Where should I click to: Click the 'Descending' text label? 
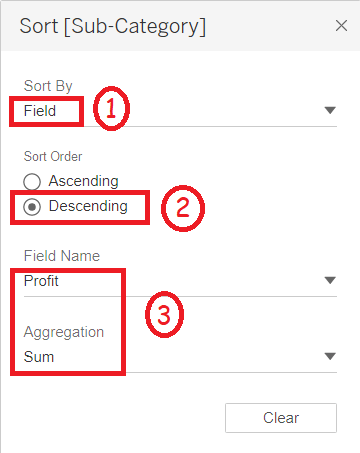pyautogui.click(x=88, y=206)
